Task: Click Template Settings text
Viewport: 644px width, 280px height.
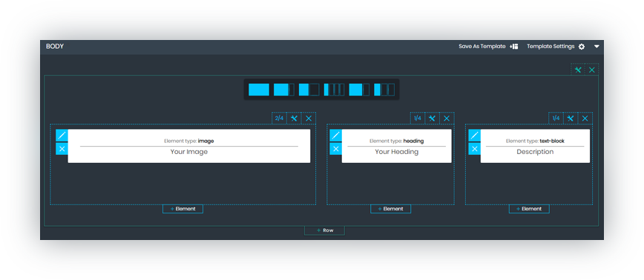Action: click(x=551, y=47)
